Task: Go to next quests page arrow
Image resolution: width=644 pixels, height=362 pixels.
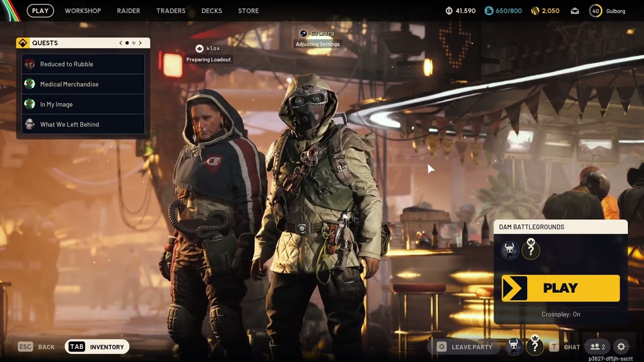Action: point(140,43)
